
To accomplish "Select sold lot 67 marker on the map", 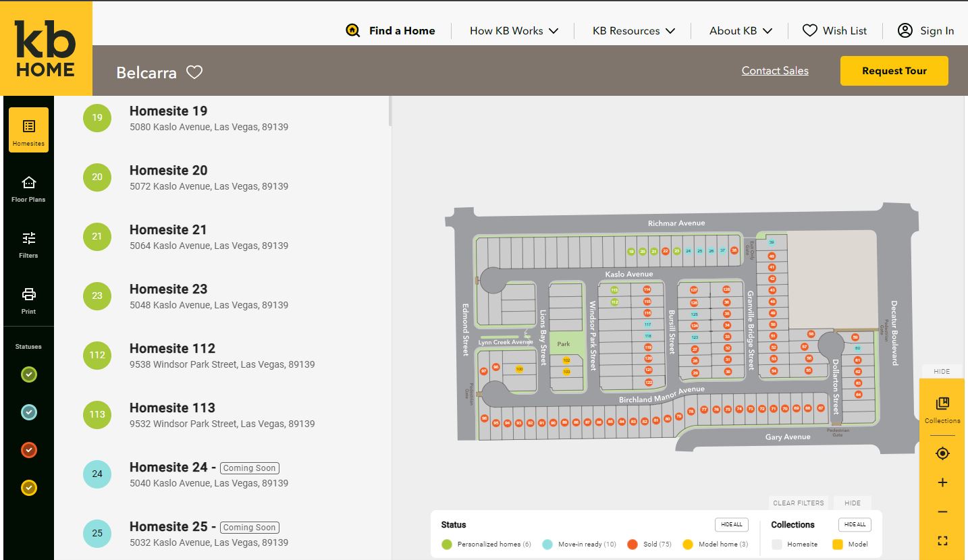I will 821,408.
